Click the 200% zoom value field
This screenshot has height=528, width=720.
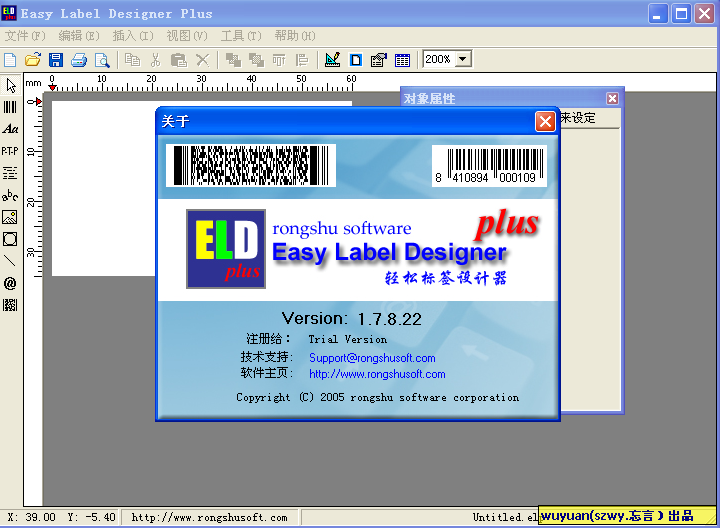[x=439, y=59]
